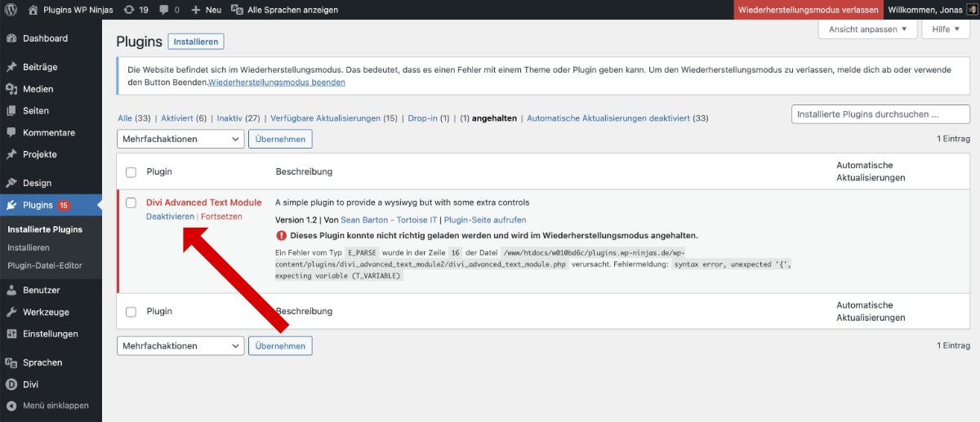Click the Projekte pin icon in the sidebar

11,154
